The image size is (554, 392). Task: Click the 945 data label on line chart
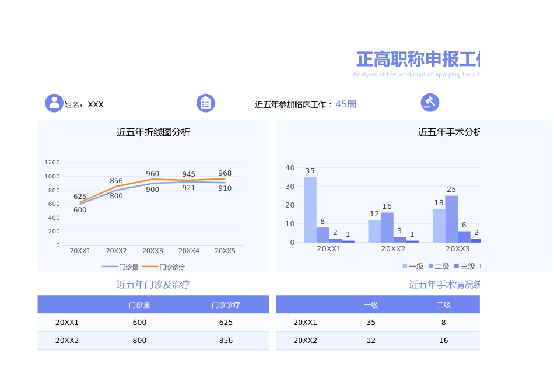189,174
